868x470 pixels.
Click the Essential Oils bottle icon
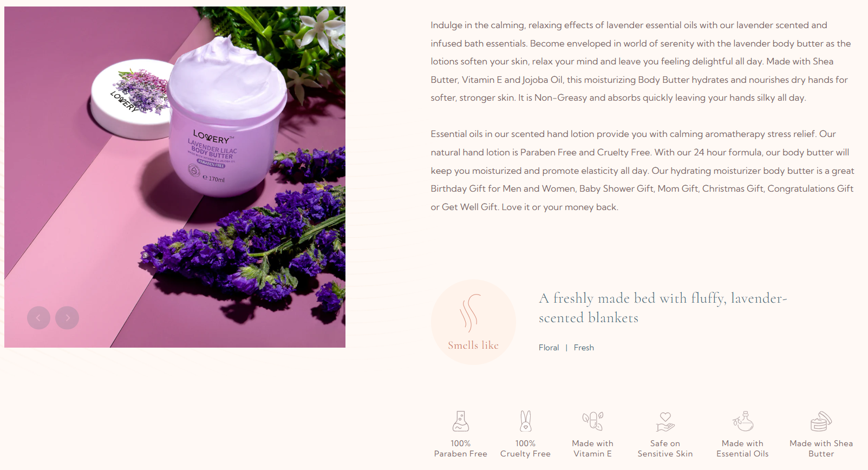[x=743, y=421]
